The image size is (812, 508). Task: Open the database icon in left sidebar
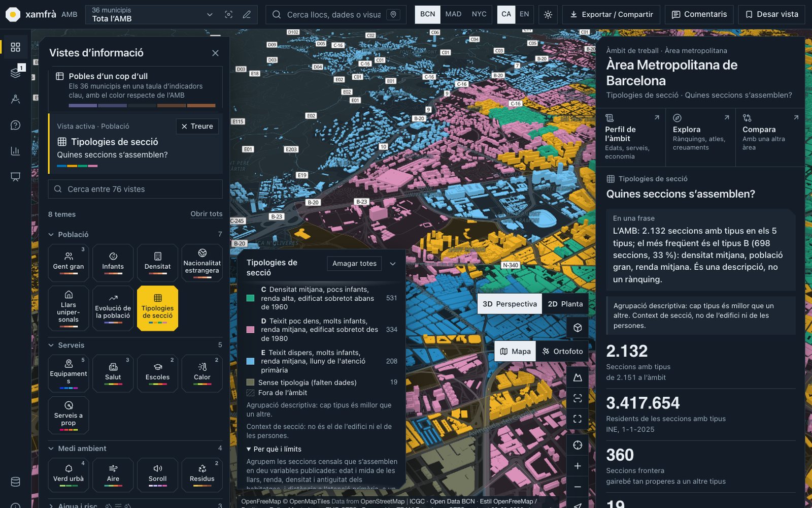click(x=15, y=482)
